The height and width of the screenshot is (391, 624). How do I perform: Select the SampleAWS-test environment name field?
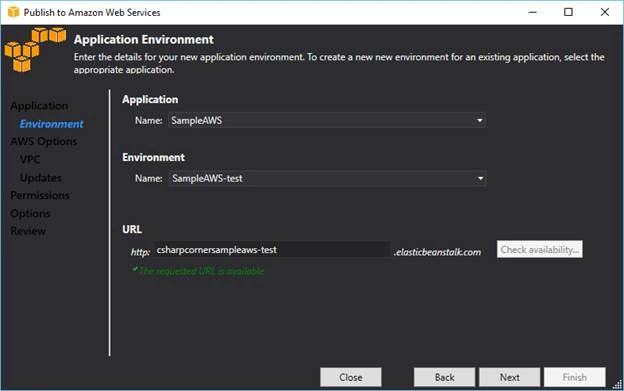click(x=327, y=179)
